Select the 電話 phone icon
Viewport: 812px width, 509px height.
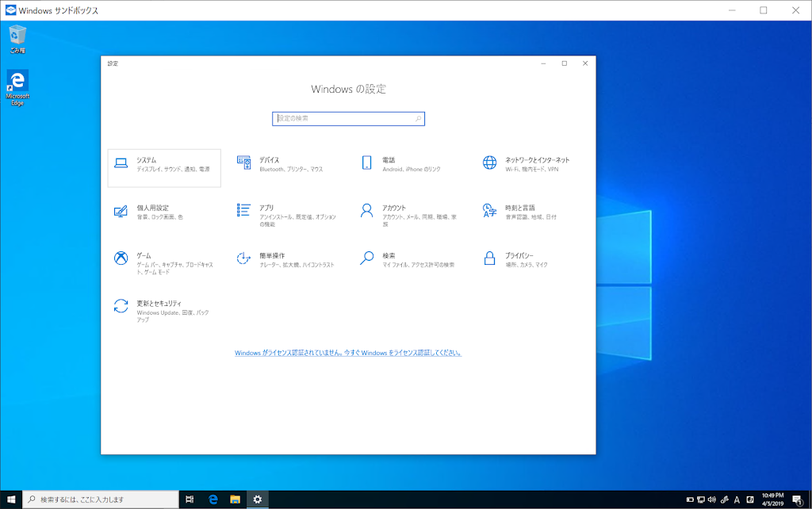click(366, 163)
